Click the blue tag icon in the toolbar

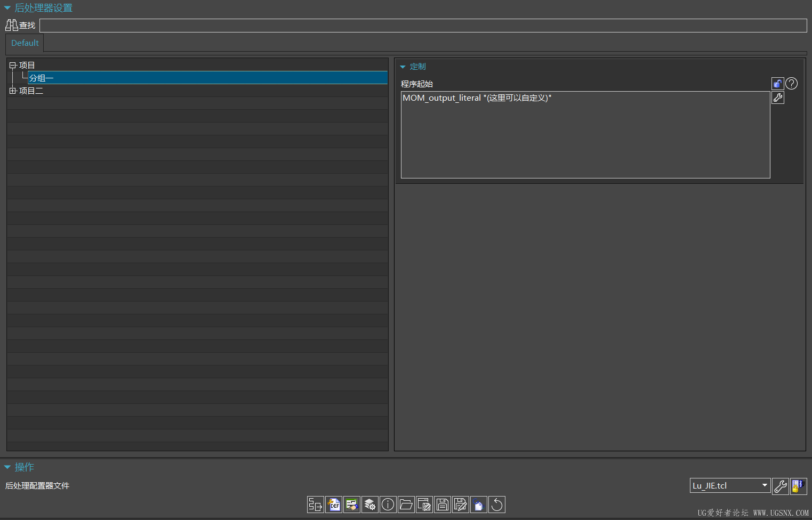479,505
